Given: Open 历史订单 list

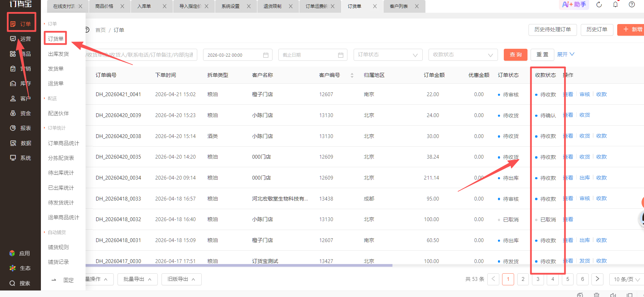Looking at the screenshot, I should [x=597, y=30].
